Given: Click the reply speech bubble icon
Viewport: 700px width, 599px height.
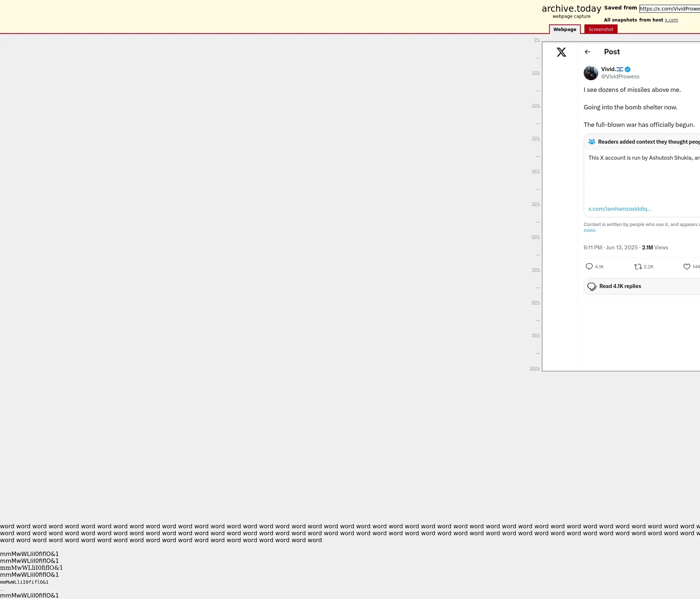Looking at the screenshot, I should point(589,267).
